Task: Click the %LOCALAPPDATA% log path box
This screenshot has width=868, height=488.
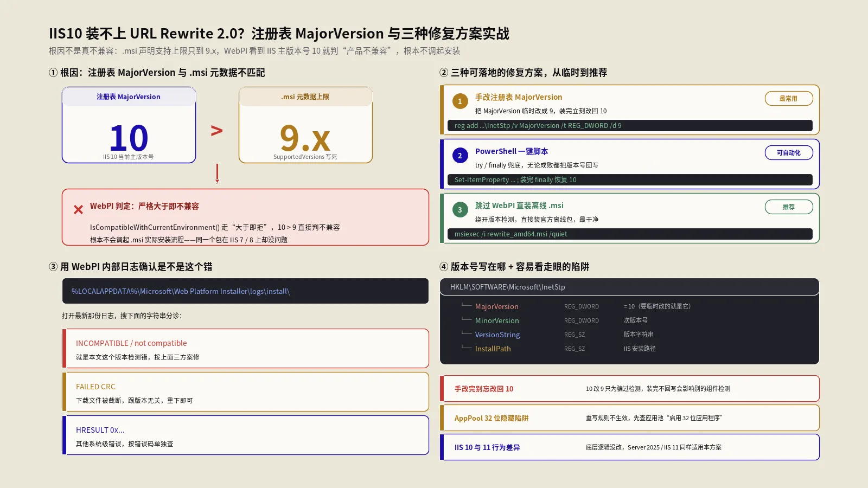Action: [245, 291]
